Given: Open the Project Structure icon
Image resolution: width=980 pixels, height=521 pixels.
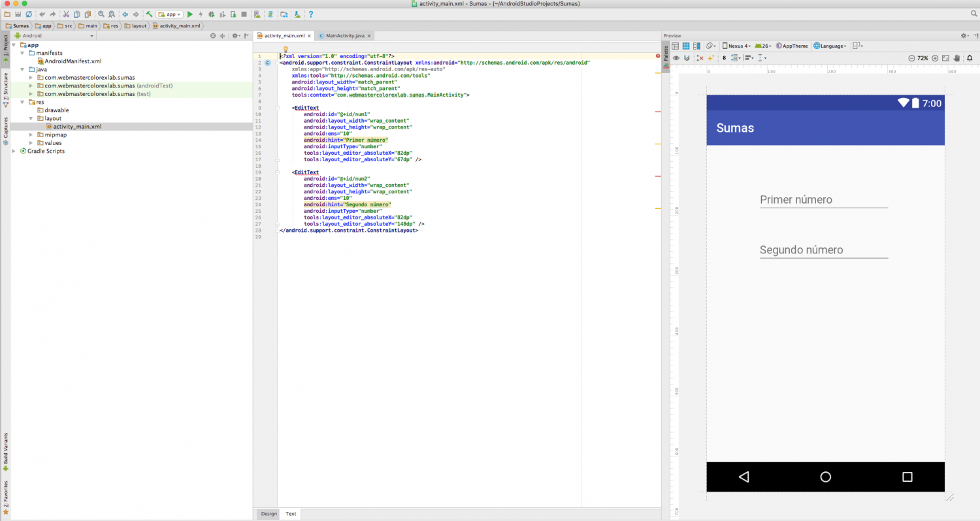Looking at the screenshot, I should point(284,14).
